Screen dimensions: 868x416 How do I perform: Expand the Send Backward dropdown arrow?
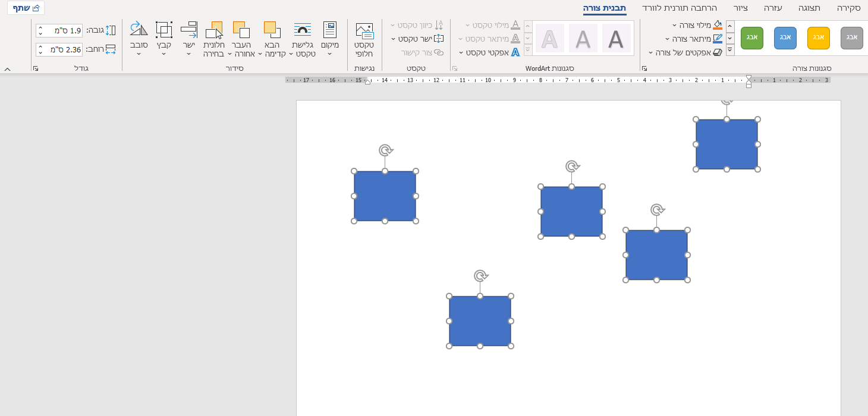pos(229,54)
